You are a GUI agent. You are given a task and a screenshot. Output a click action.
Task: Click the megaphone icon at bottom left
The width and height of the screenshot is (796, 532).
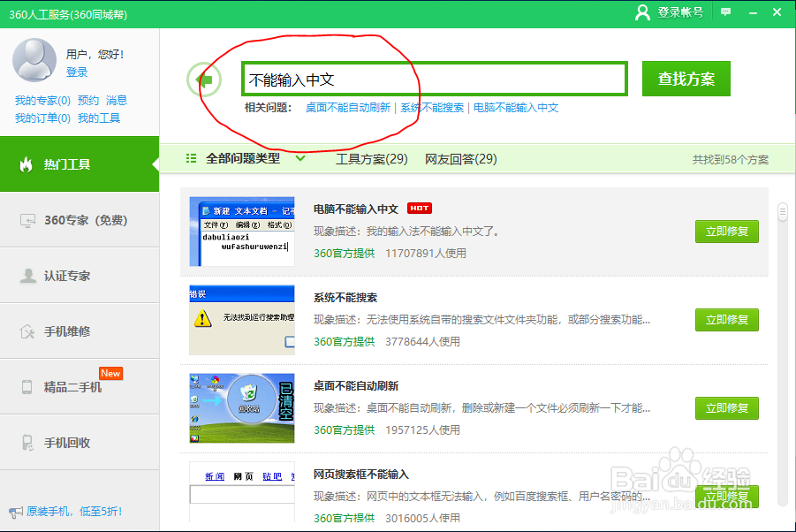click(x=16, y=512)
